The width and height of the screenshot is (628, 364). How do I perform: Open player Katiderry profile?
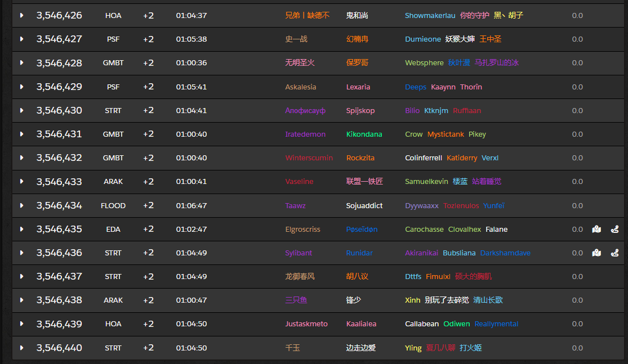[462, 158]
